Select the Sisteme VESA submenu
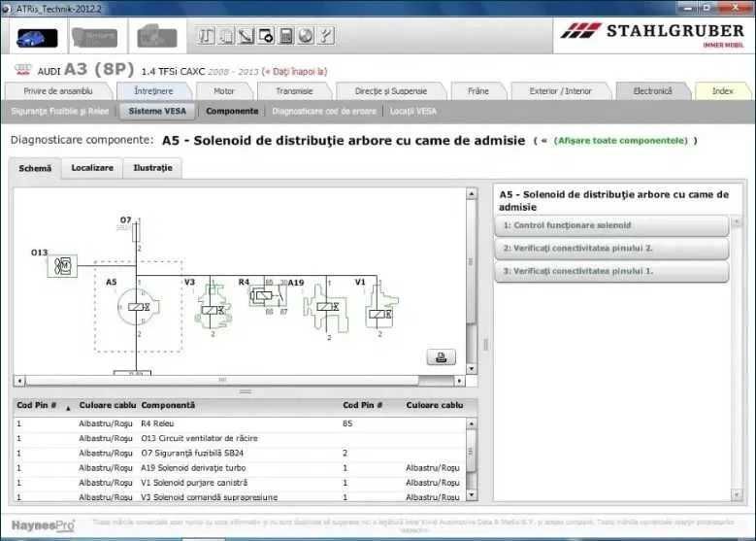Image resolution: width=756 pixels, height=541 pixels. pyautogui.click(x=157, y=112)
